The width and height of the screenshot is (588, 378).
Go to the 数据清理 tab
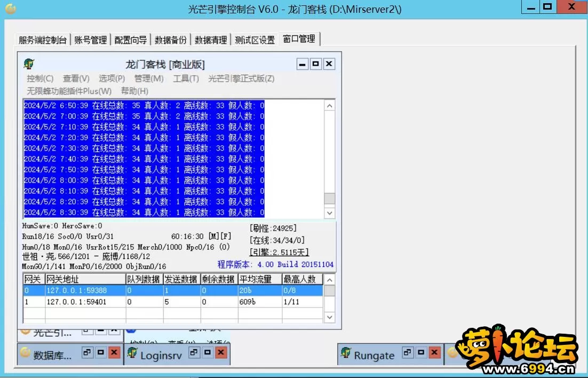(x=211, y=40)
